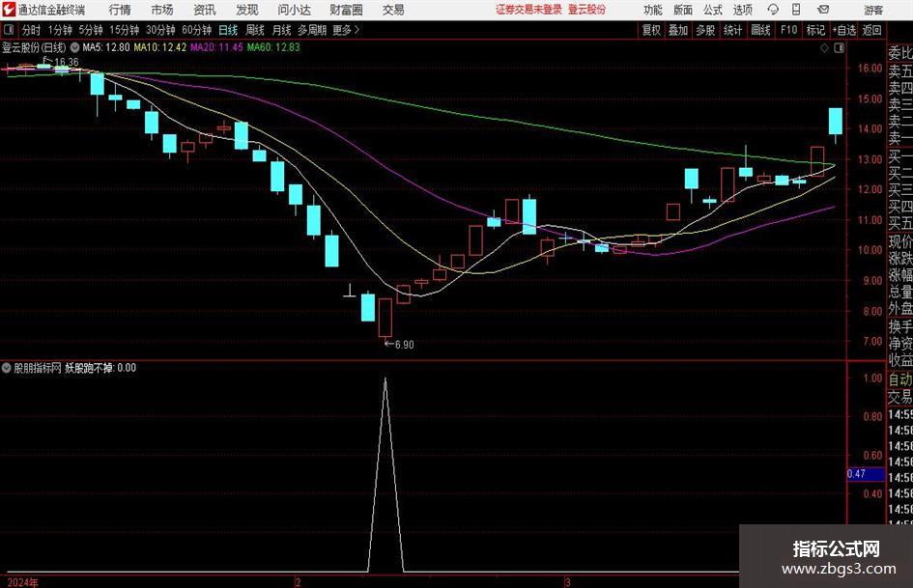Select the 月线 monthly period
This screenshot has height=588, width=913.
(x=281, y=30)
